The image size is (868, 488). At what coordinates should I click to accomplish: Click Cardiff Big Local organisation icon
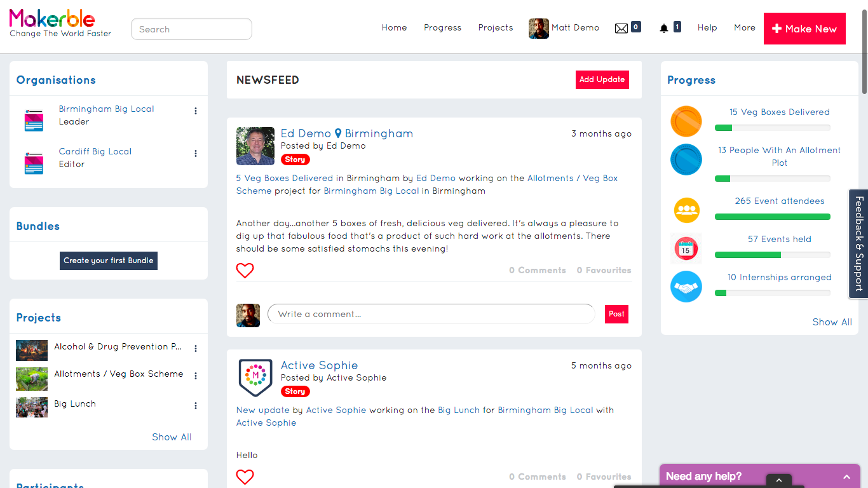pos(34,163)
